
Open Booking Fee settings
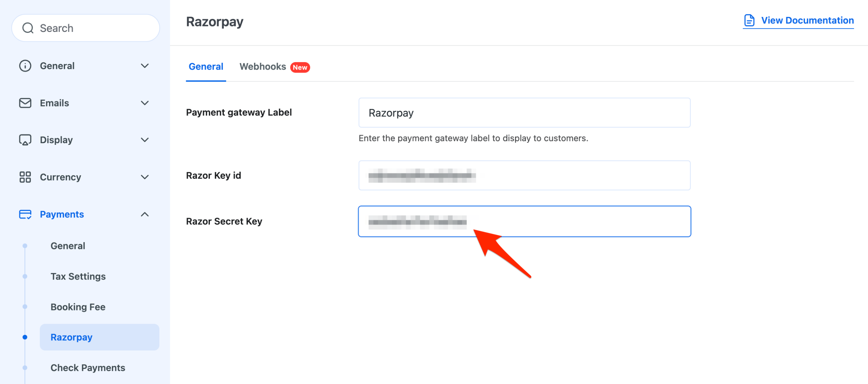tap(78, 307)
